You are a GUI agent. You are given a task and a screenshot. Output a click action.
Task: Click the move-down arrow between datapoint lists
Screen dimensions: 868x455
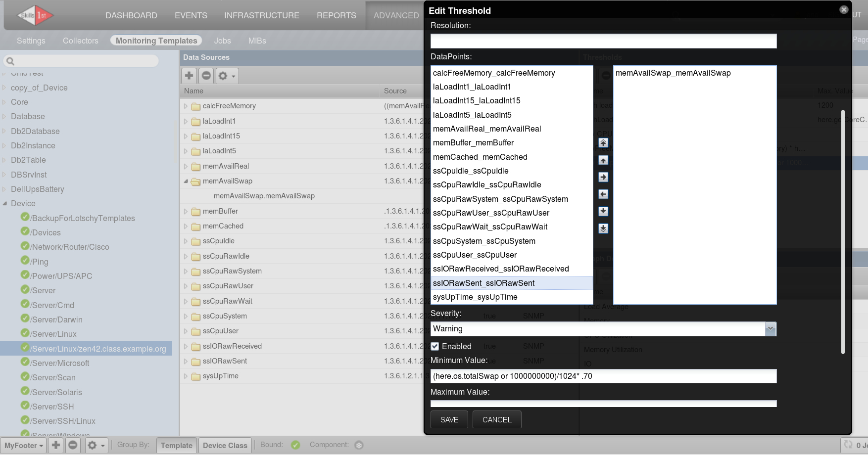(x=603, y=211)
